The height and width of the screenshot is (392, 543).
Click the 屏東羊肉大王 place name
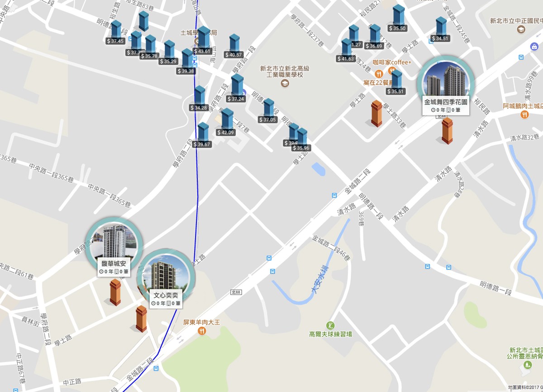pos(201,322)
